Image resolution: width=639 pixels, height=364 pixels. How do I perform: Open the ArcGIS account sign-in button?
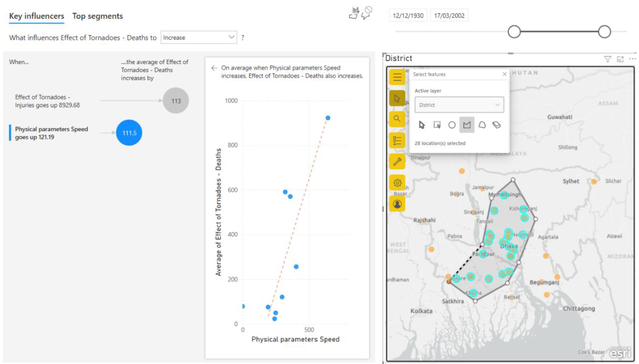point(397,204)
